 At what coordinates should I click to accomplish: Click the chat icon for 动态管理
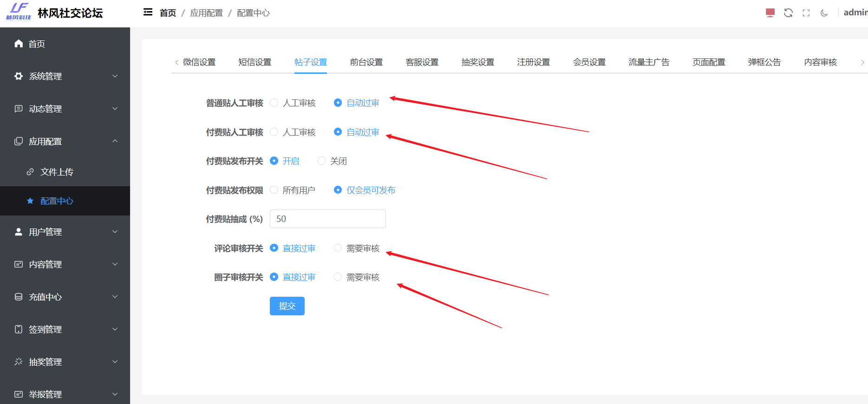[19, 109]
